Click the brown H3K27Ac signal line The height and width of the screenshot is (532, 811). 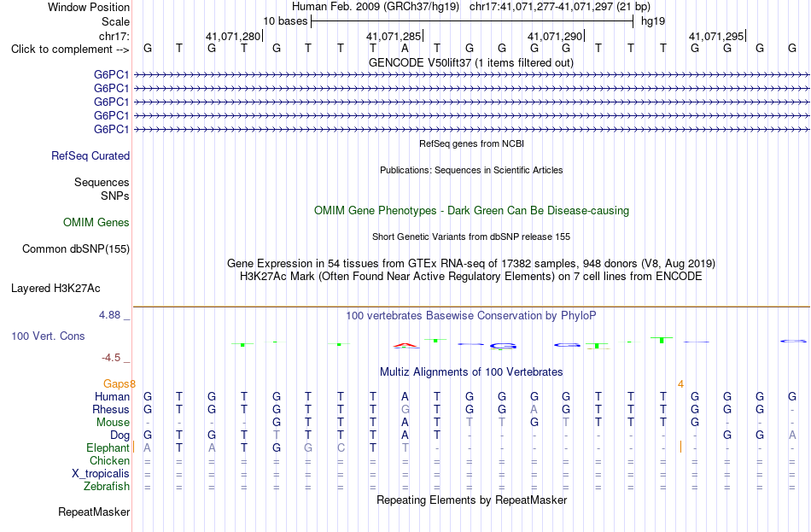[x=471, y=307]
